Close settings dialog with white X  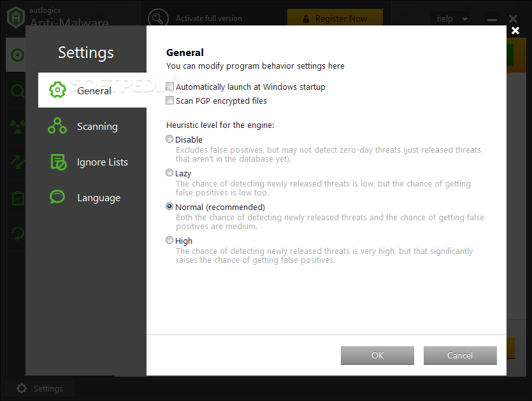pos(515,31)
